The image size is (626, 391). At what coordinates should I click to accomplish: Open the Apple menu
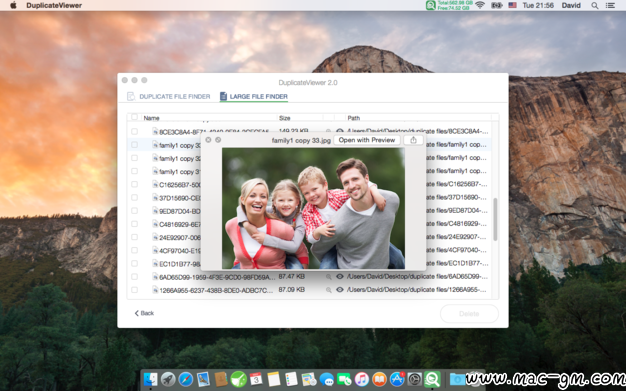(x=13, y=5)
